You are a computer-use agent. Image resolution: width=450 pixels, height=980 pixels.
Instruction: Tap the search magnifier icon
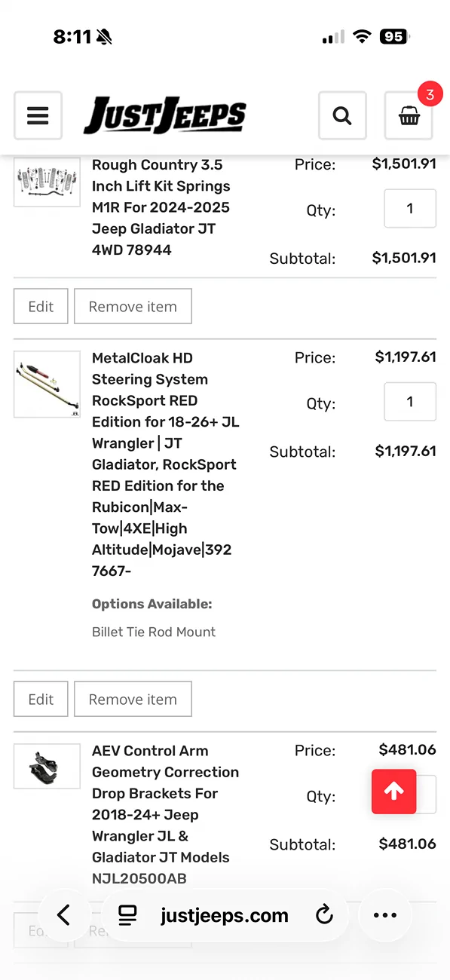(x=342, y=115)
